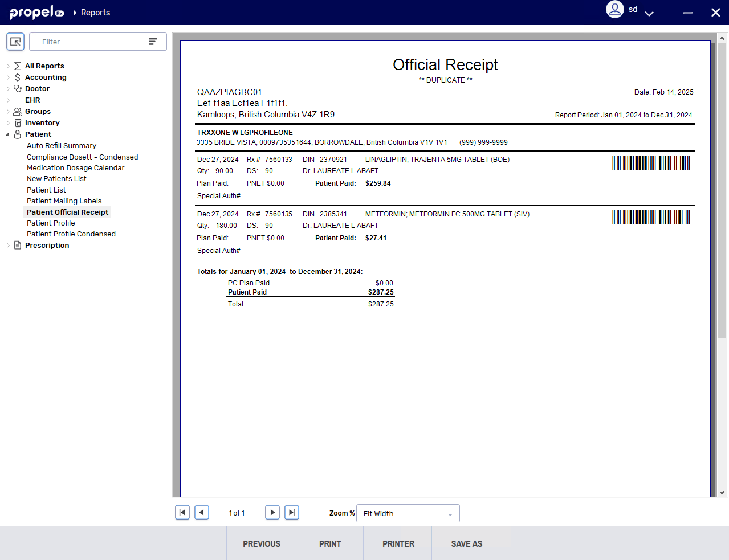This screenshot has height=560, width=729.
Task: Click barcode for Rx 7560135
Action: [651, 218]
